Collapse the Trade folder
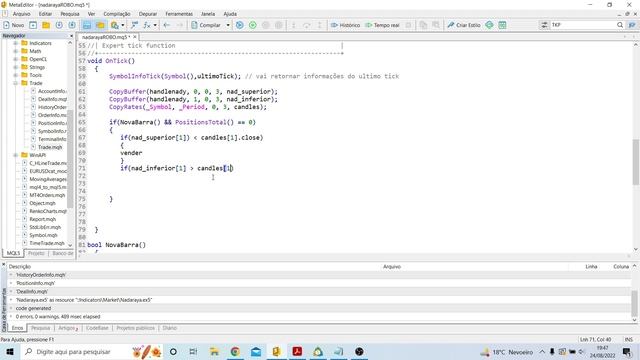The image size is (640, 360). tap(16, 83)
